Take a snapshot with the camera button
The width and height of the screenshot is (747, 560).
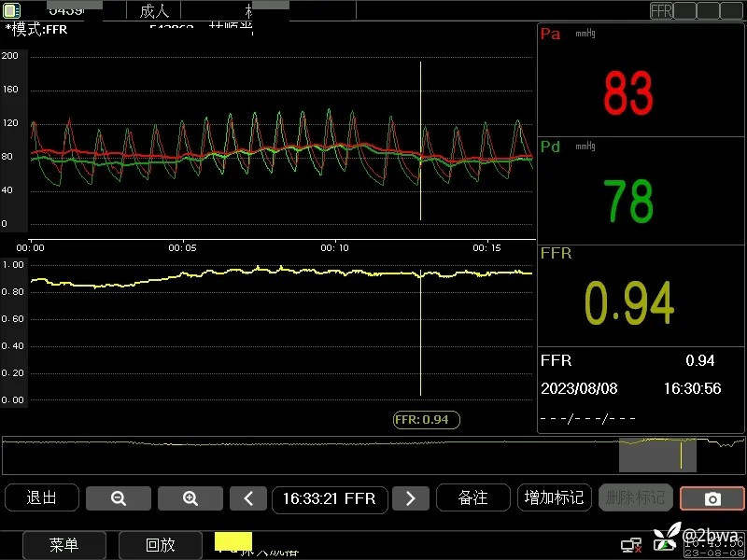pos(712,498)
